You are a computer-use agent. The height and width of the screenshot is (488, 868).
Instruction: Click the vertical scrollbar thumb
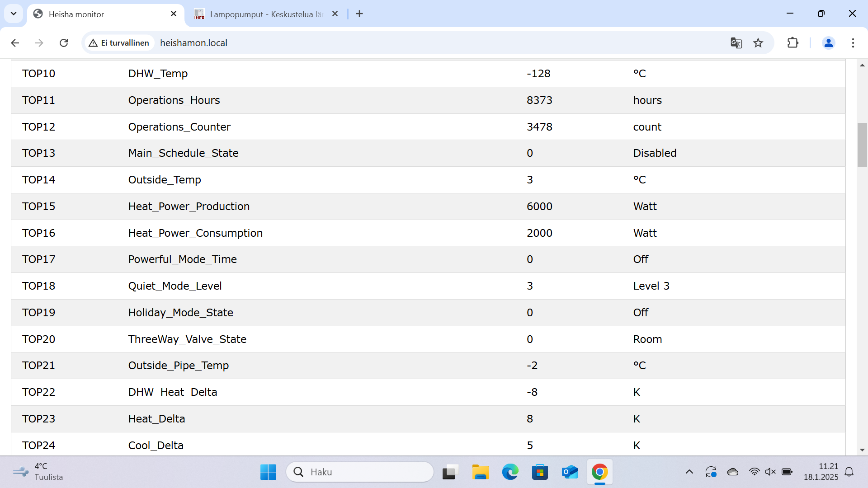point(862,145)
